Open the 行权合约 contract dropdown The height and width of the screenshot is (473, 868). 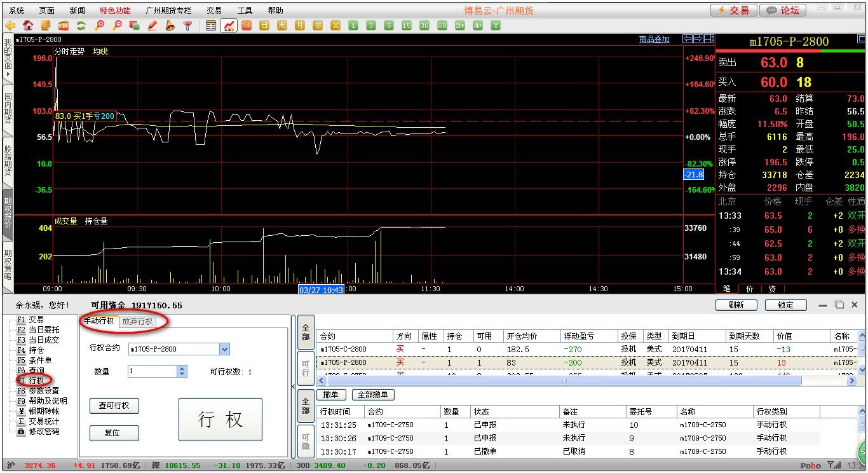(x=224, y=349)
